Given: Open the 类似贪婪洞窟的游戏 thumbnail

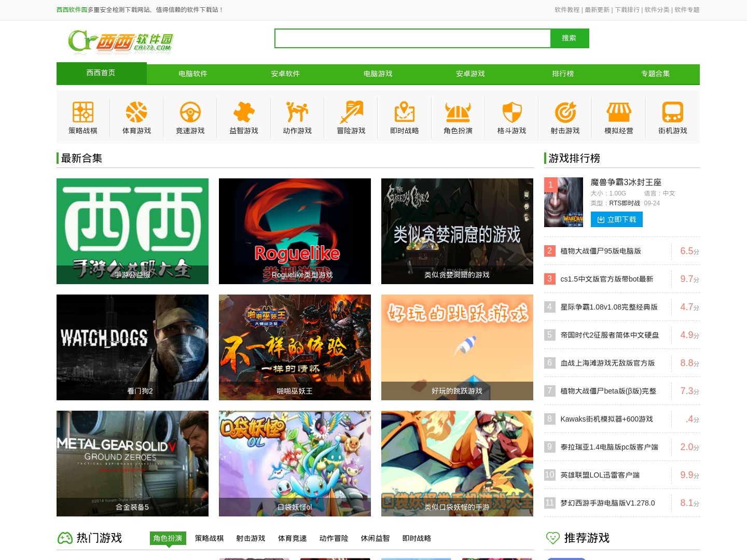Looking at the screenshot, I should click(x=457, y=231).
